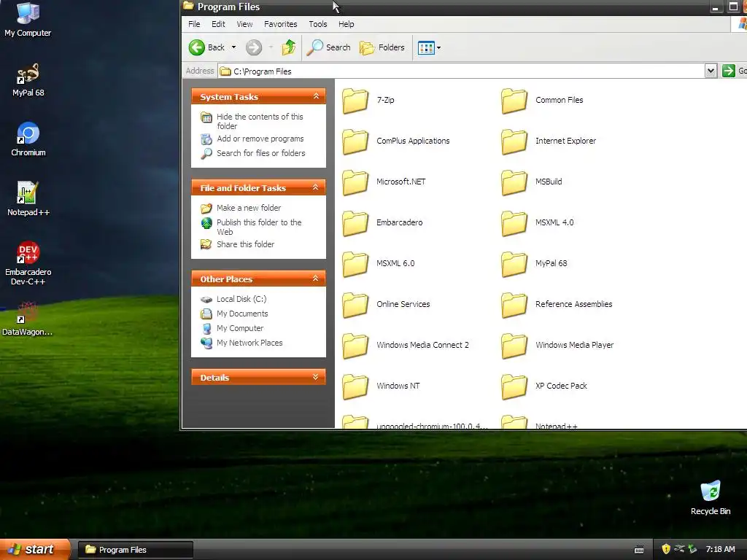Select the Embarcadero folder
The width and height of the screenshot is (747, 560).
click(x=382, y=223)
